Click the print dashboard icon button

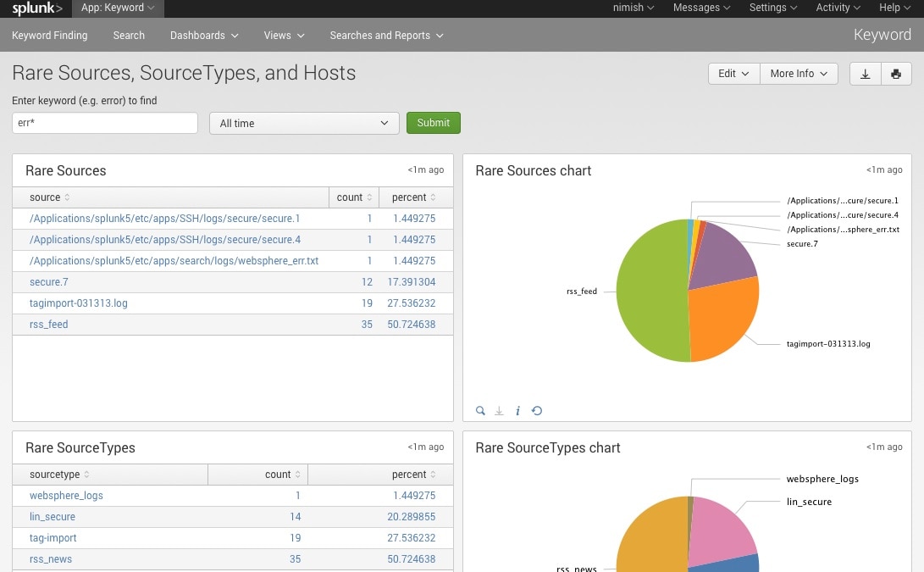click(896, 74)
